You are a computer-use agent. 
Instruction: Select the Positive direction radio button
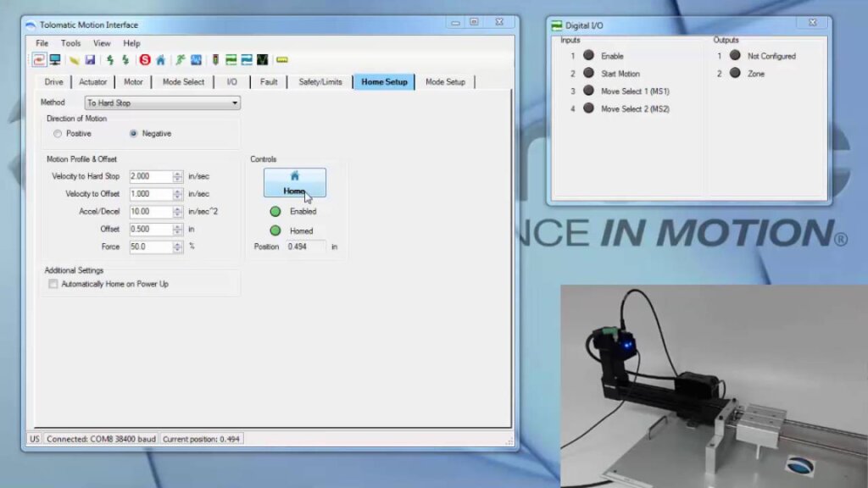[58, 134]
